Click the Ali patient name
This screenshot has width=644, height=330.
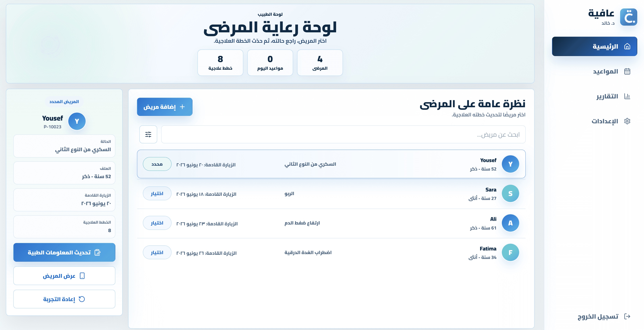493,219
